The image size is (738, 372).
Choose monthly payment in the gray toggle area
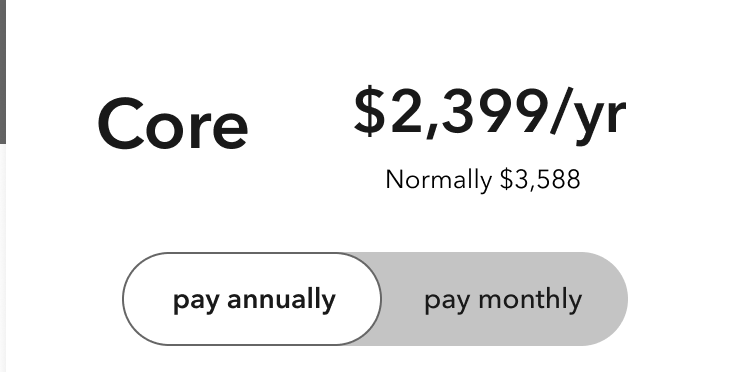pyautogui.click(x=505, y=299)
